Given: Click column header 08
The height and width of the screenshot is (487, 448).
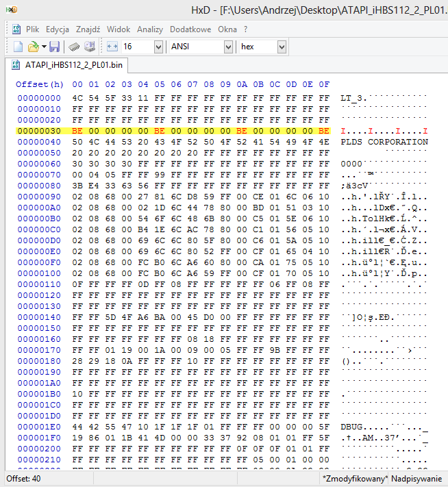Looking at the screenshot, I should pyautogui.click(x=209, y=84).
